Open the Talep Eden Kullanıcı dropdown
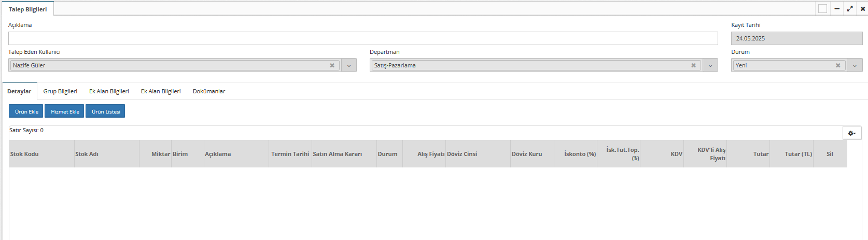The height and width of the screenshot is (240, 868). click(349, 65)
